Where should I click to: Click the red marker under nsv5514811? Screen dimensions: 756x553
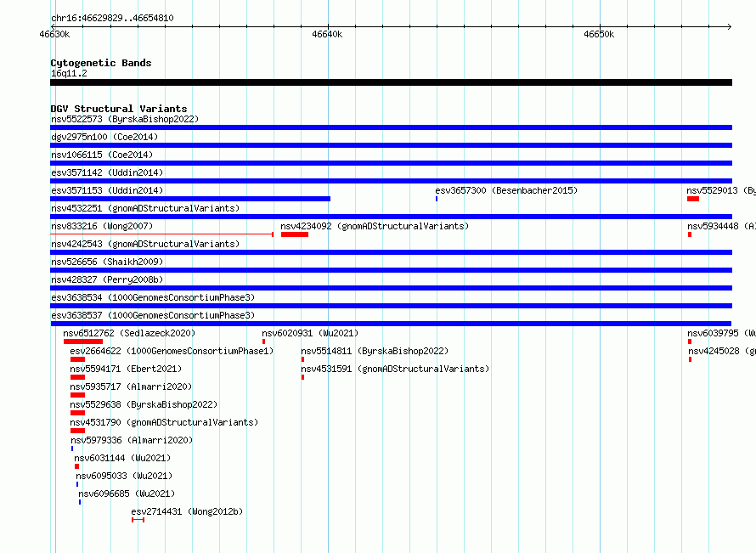tap(302, 359)
